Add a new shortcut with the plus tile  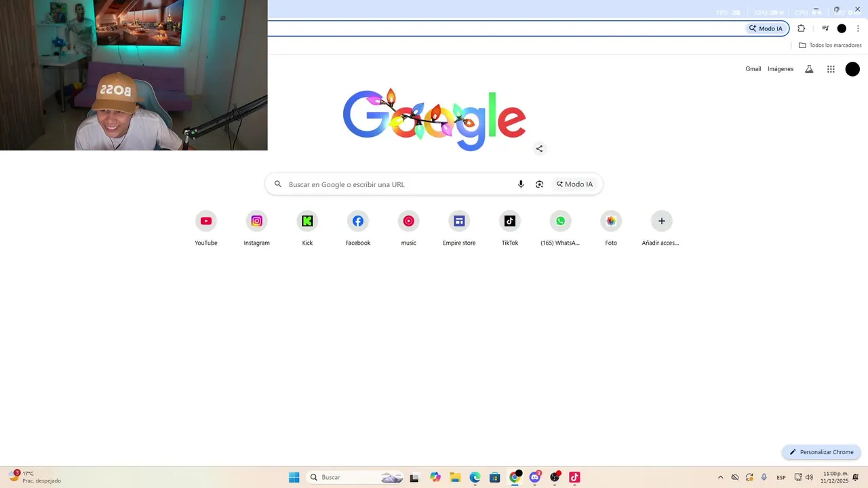661,228
